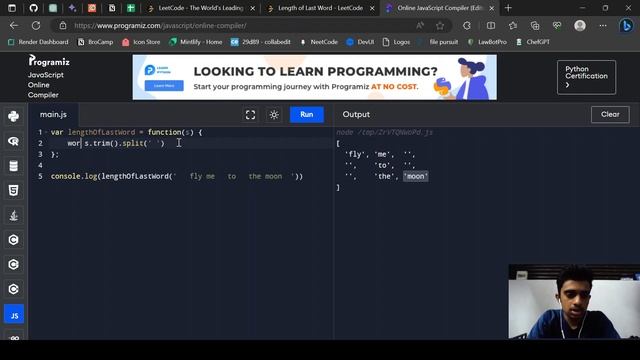Open browser collections icon
The width and height of the screenshot is (640, 360).
point(535,26)
